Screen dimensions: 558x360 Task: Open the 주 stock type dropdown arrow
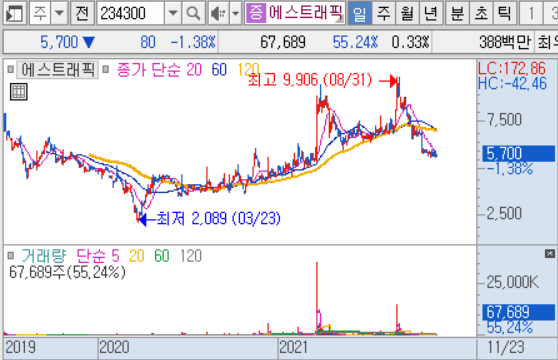[x=59, y=14]
